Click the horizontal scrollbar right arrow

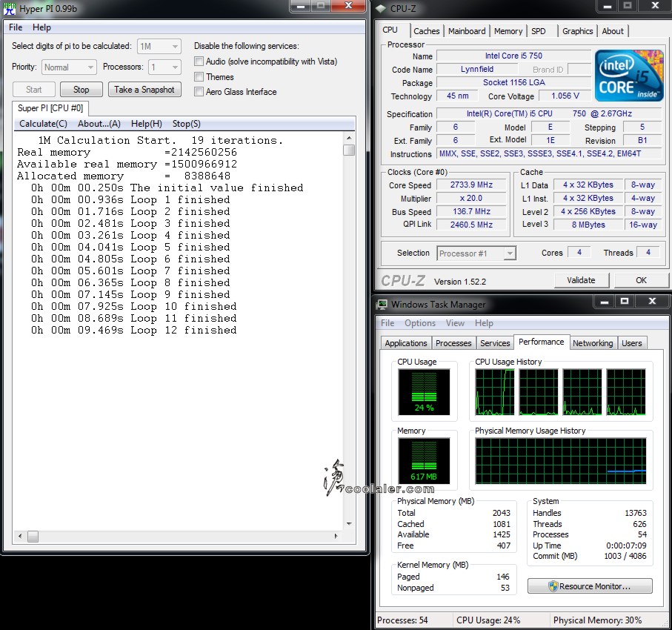pos(336,536)
